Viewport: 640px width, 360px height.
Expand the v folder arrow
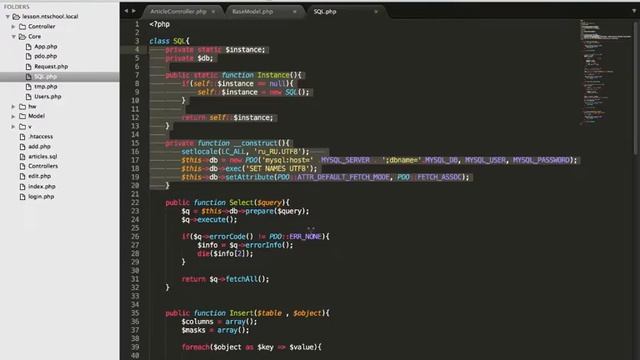pos(13,127)
